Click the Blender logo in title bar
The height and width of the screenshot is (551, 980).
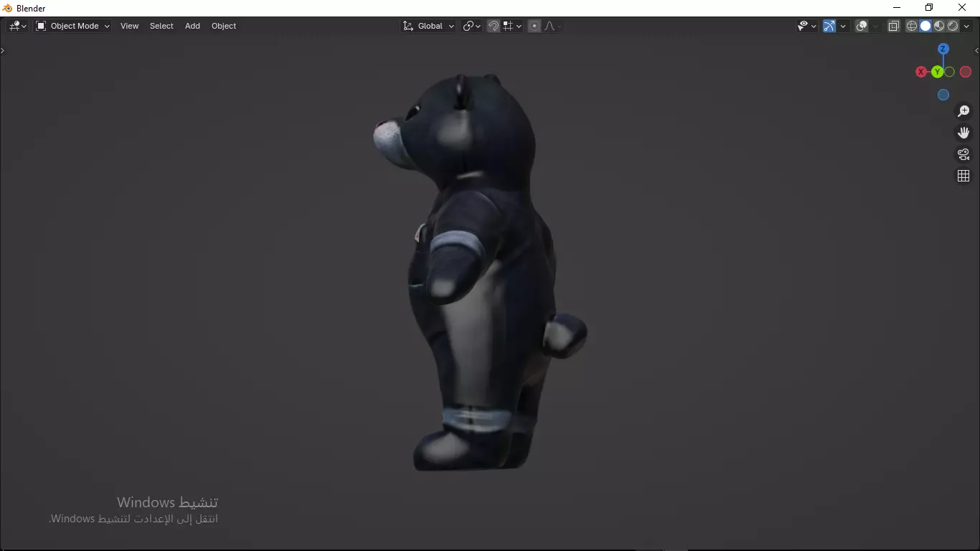pyautogui.click(x=7, y=8)
